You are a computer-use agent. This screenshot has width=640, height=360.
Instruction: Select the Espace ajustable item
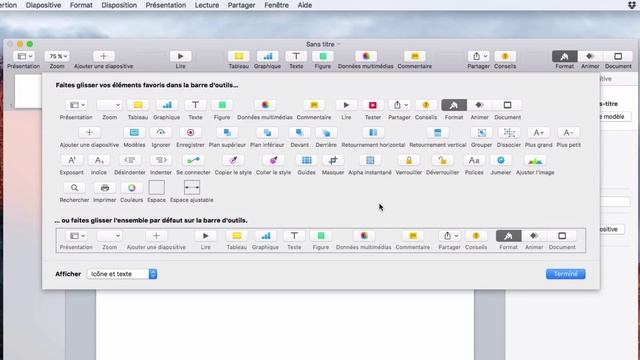click(x=191, y=188)
